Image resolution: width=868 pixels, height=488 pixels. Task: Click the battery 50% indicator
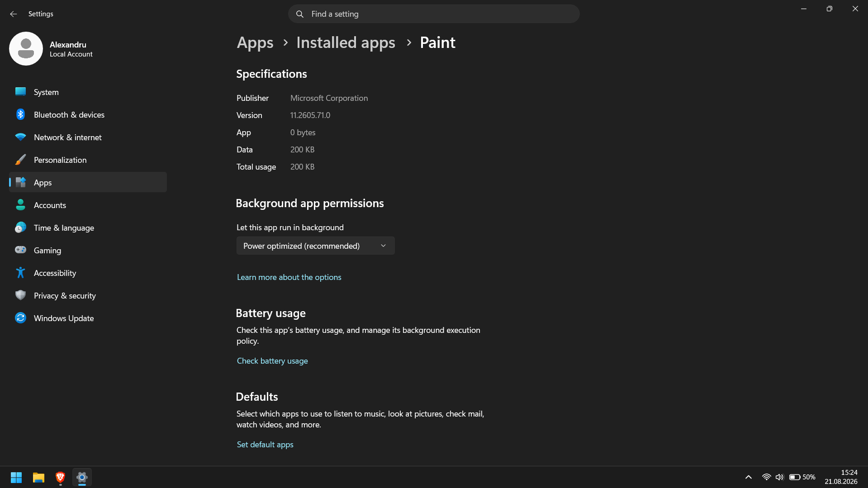coord(802,477)
